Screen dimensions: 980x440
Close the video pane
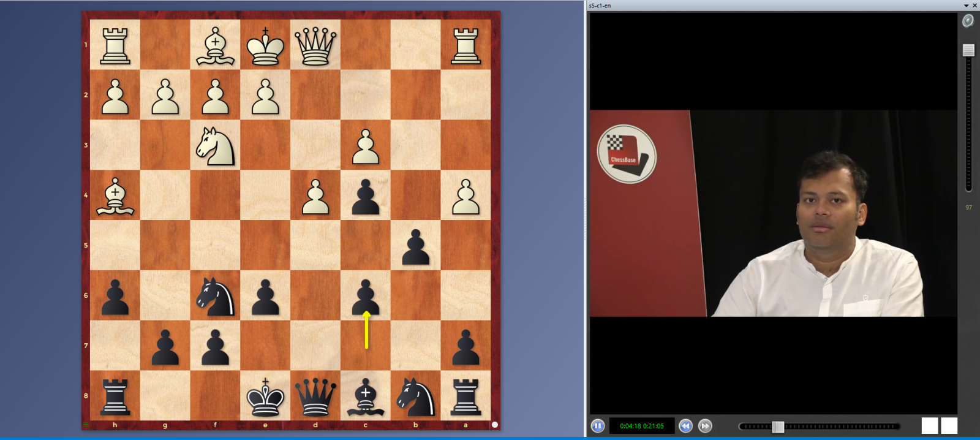[x=975, y=6]
